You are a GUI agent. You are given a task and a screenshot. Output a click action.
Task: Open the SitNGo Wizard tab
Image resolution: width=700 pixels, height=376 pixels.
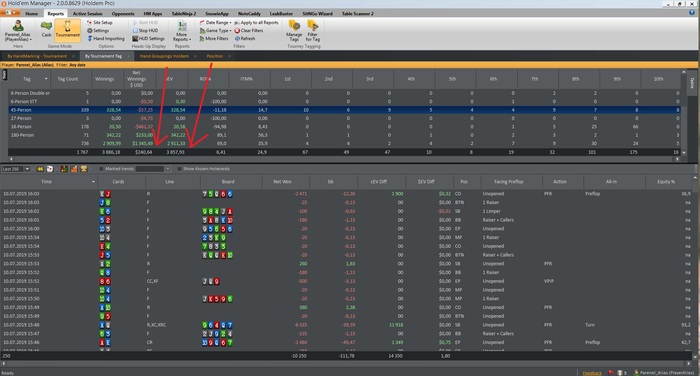[x=317, y=13]
